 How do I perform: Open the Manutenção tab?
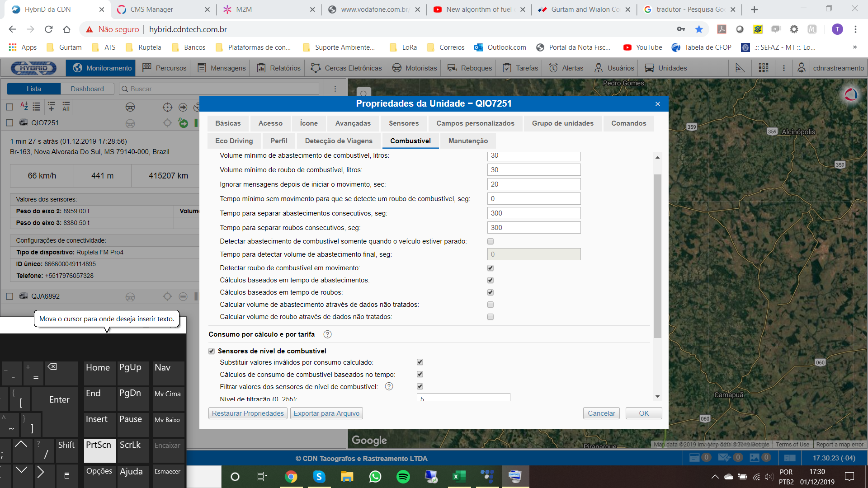click(468, 141)
